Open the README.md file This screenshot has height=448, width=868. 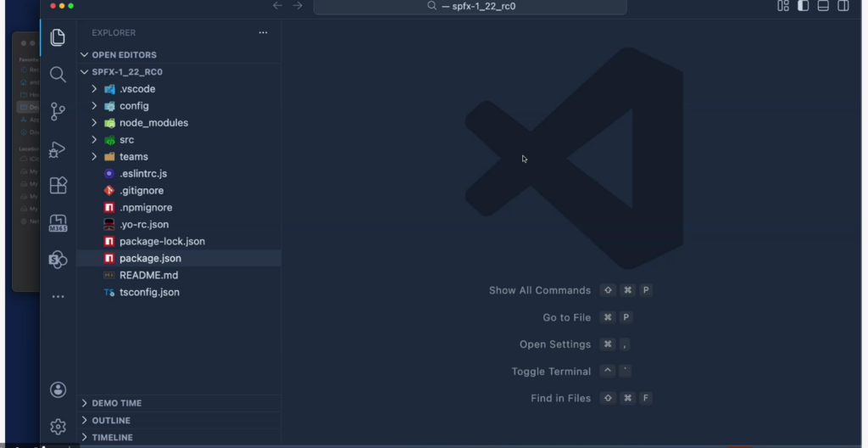pos(179,275)
